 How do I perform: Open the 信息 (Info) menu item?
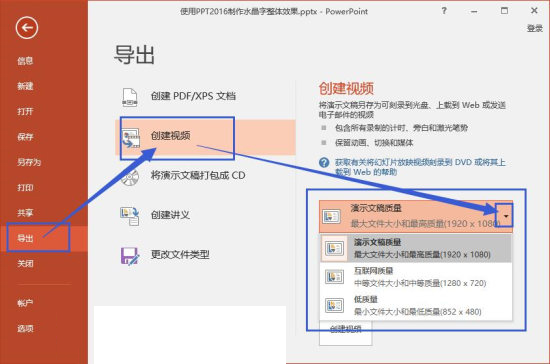click(x=25, y=61)
